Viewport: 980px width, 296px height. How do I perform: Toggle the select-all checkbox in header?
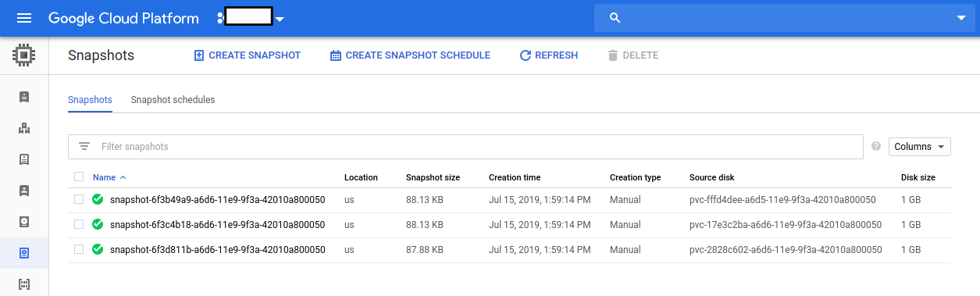point(79,177)
